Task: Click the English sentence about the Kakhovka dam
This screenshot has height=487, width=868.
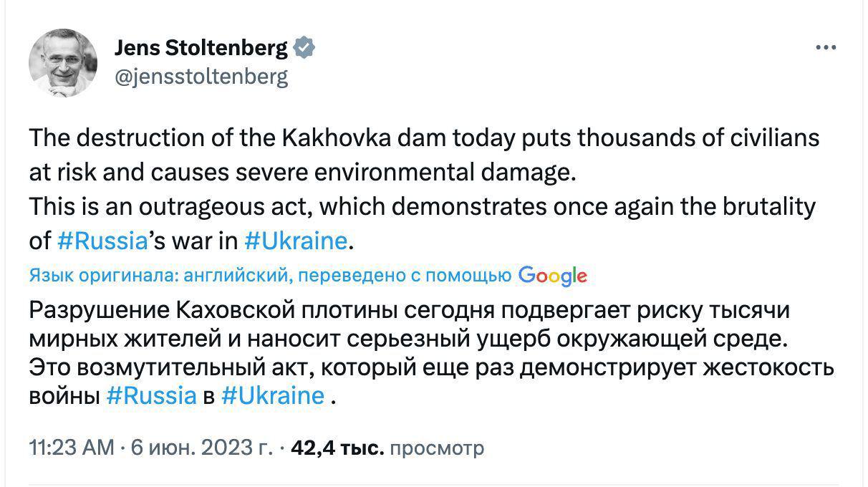Action: [x=423, y=138]
